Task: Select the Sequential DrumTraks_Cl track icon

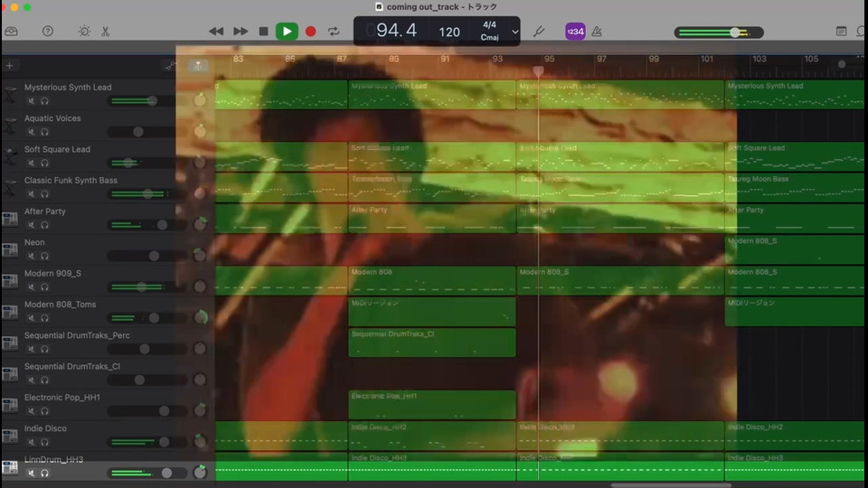Action: coord(10,374)
